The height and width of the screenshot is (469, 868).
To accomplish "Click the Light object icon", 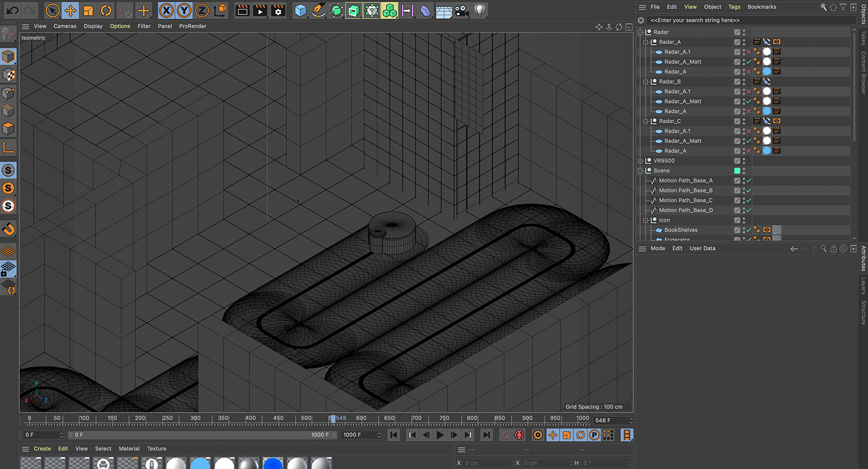I will pyautogui.click(x=479, y=10).
